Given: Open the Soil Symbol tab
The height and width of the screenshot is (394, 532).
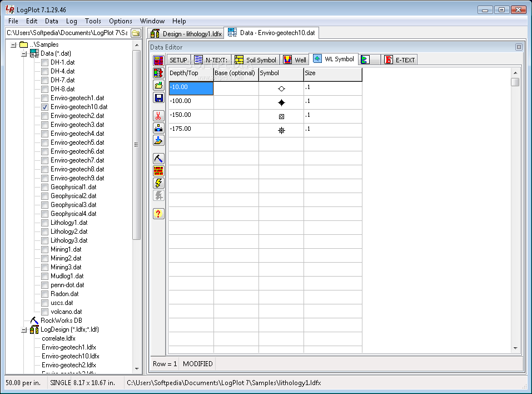Looking at the screenshot, I should (256, 60).
